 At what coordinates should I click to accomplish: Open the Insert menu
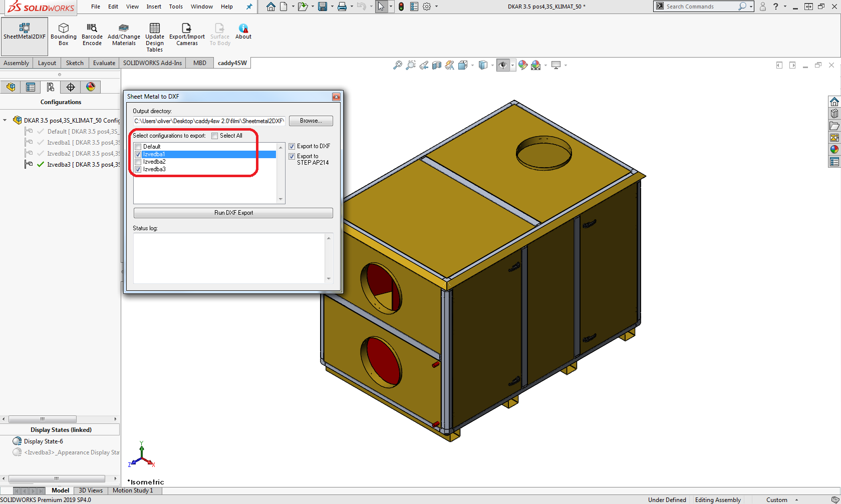pyautogui.click(x=154, y=7)
